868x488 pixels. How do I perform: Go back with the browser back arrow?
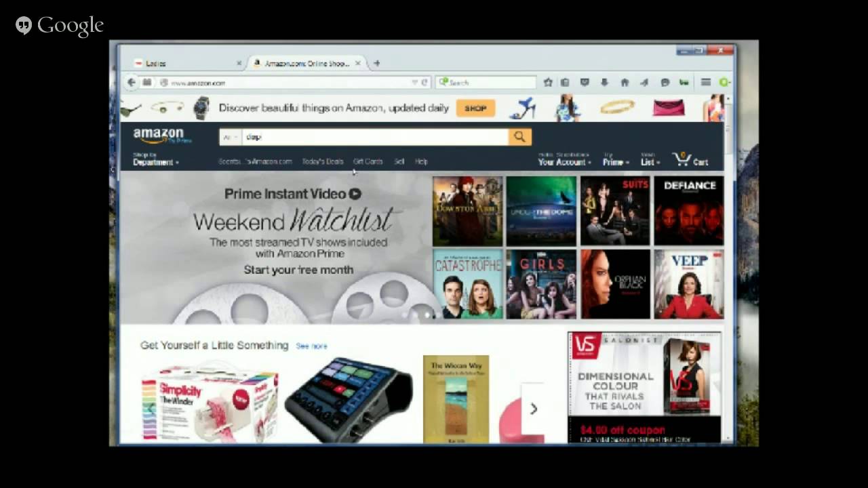[x=131, y=82]
